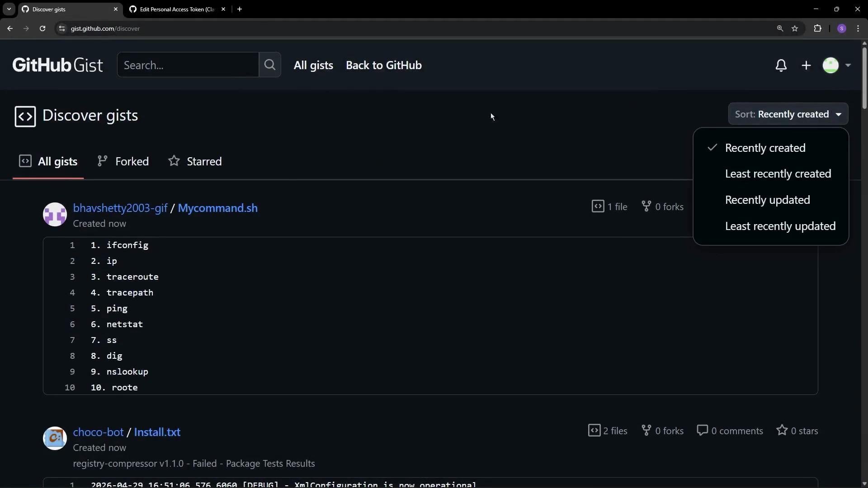Click 0 forks on Mycommand.sh
The image size is (868, 488).
tap(662, 206)
